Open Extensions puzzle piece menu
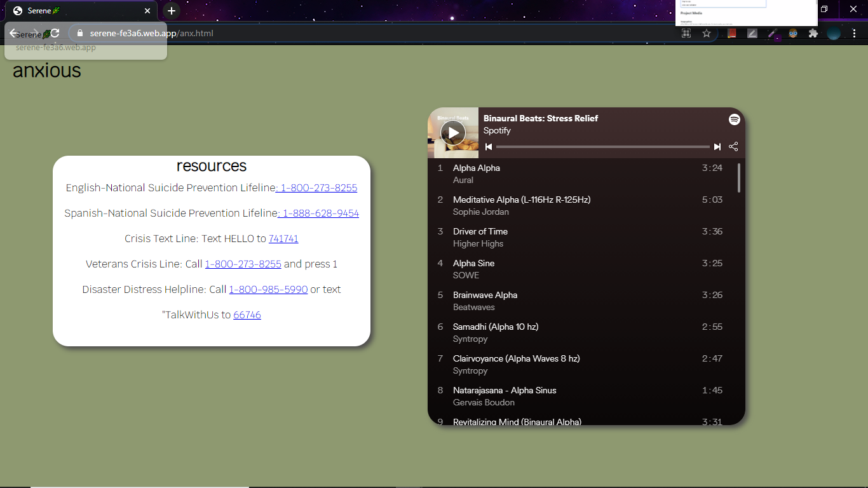This screenshot has width=868, height=488. point(813,33)
